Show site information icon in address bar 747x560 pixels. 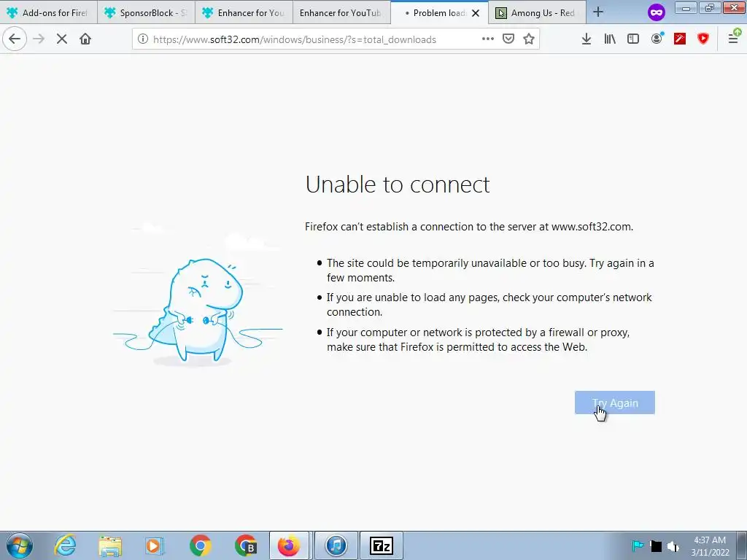click(x=142, y=39)
